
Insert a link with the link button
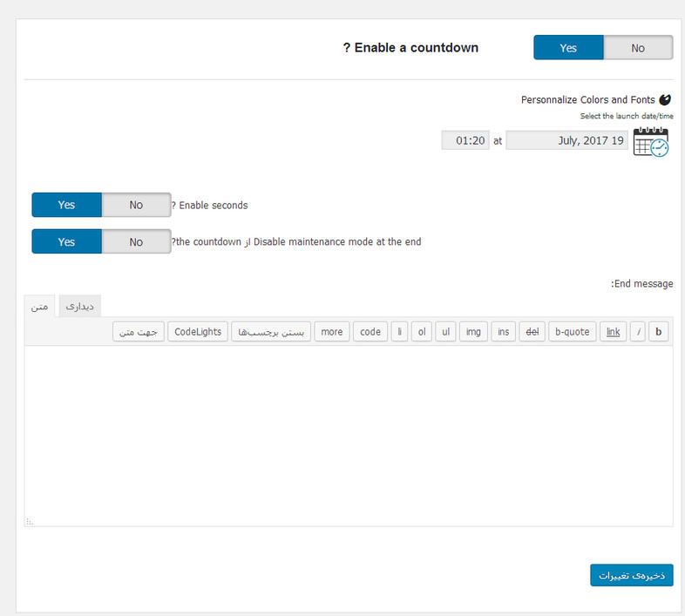tap(613, 332)
